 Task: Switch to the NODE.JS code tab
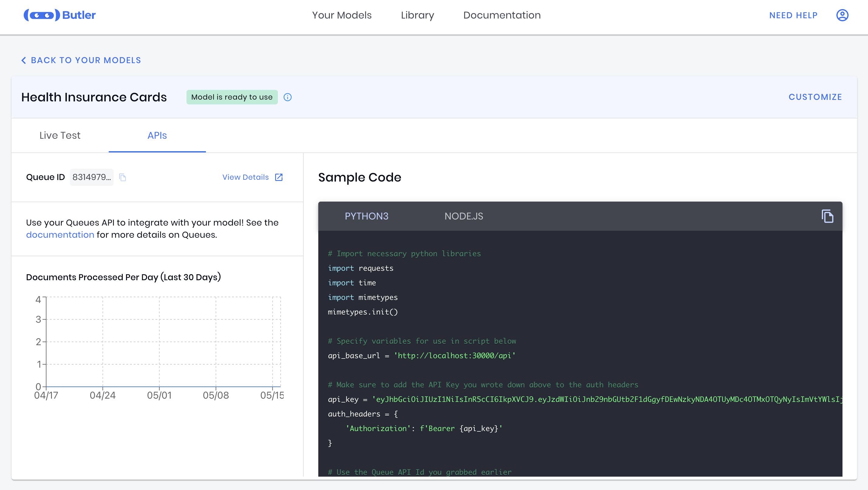464,216
